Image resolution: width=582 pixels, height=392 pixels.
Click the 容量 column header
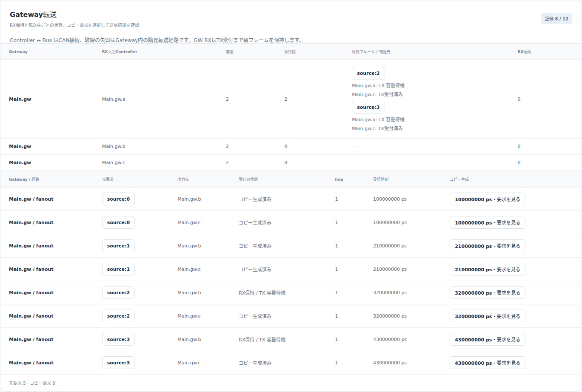230,52
